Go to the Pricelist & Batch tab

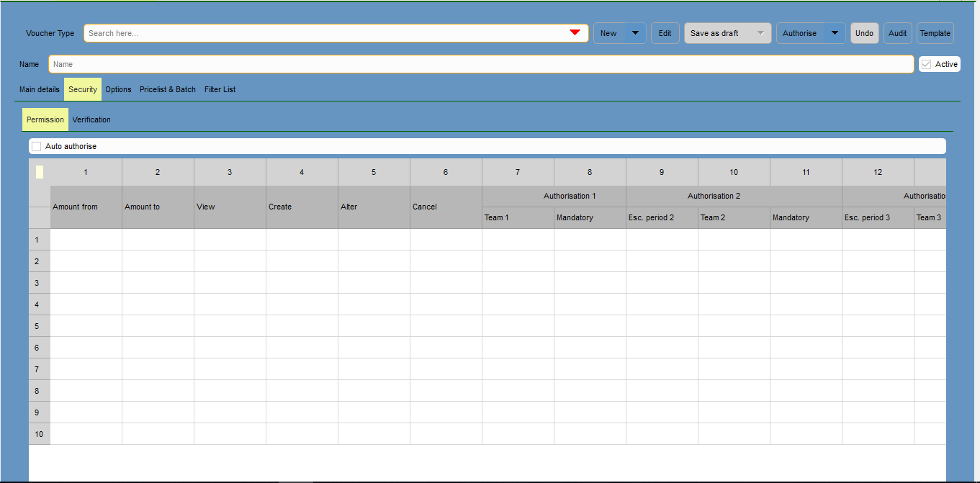tap(168, 89)
